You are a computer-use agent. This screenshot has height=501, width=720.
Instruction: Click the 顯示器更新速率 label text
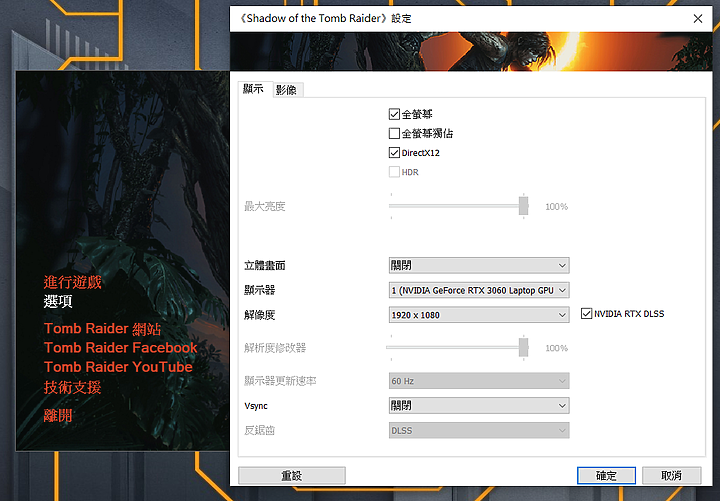tap(280, 381)
